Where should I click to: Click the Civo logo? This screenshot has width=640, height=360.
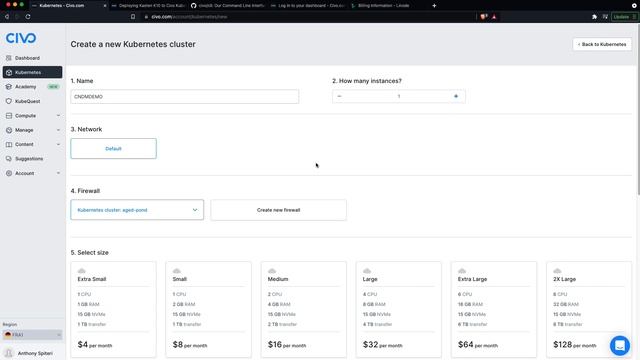(x=21, y=38)
